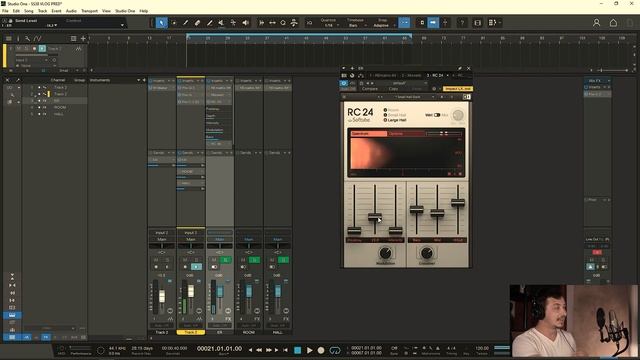Screen dimensions: 640x360
Task: Select the Split tool
Action: pyautogui.click(x=186, y=23)
